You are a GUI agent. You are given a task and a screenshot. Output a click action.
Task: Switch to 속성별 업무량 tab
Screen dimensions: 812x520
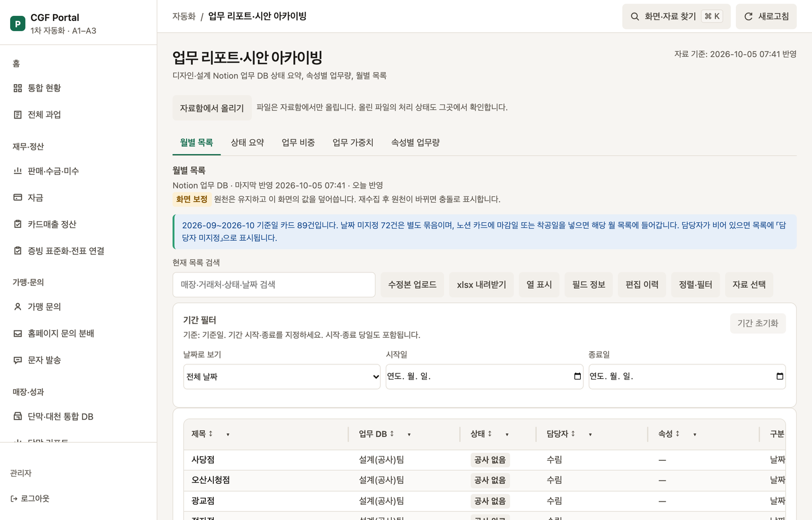click(416, 143)
